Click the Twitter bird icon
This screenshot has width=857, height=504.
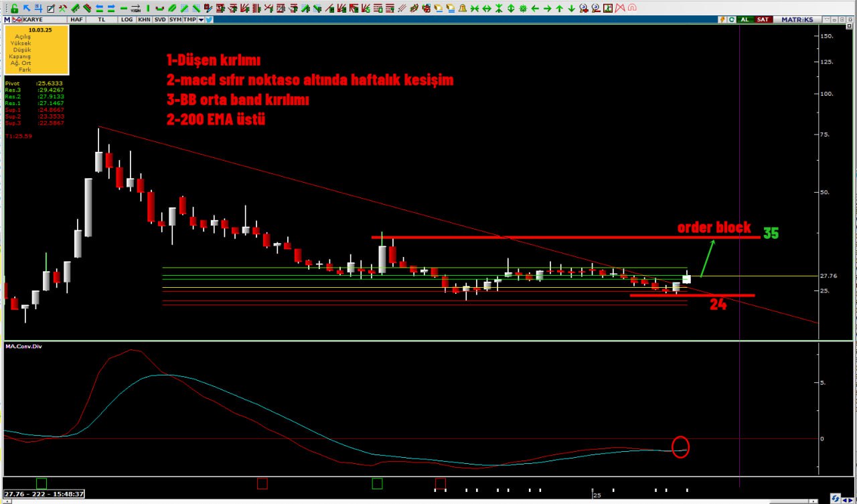click(208, 19)
